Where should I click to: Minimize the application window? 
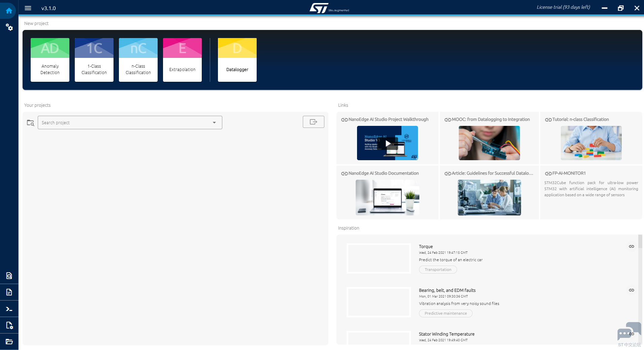[605, 8]
